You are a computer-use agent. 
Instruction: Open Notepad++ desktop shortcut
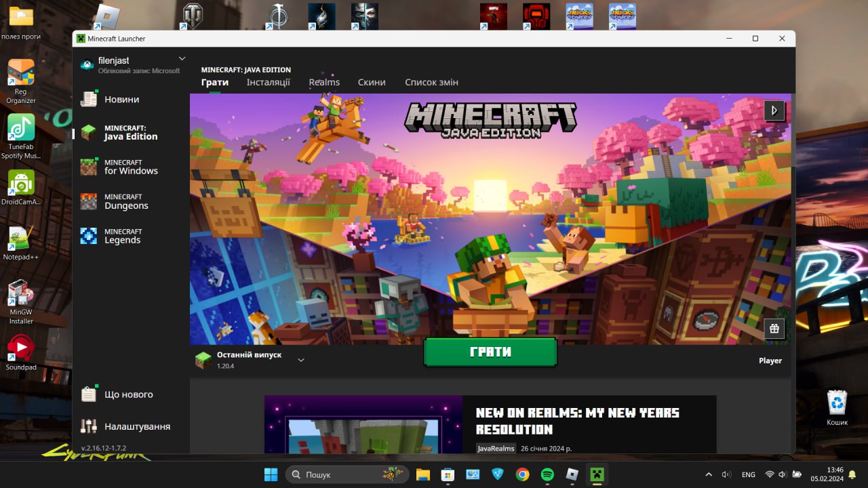tap(21, 243)
